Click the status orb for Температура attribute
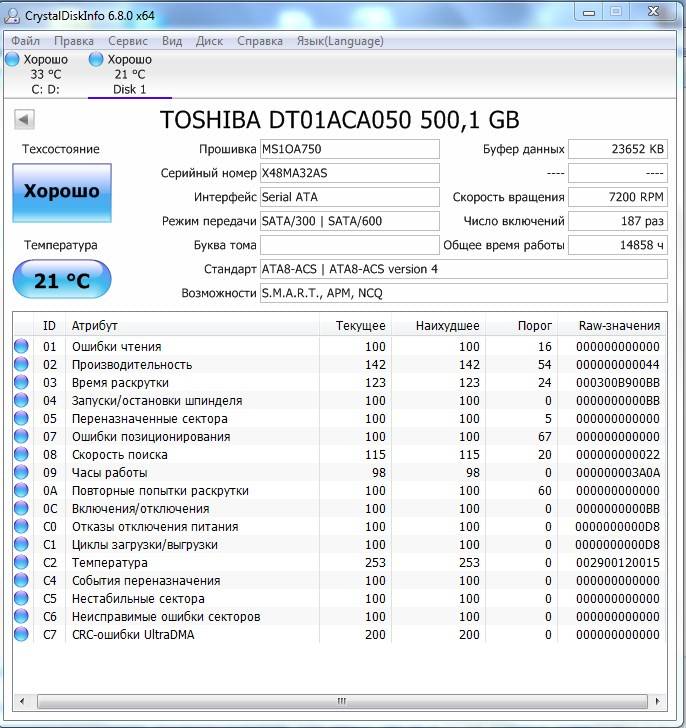 [21, 563]
